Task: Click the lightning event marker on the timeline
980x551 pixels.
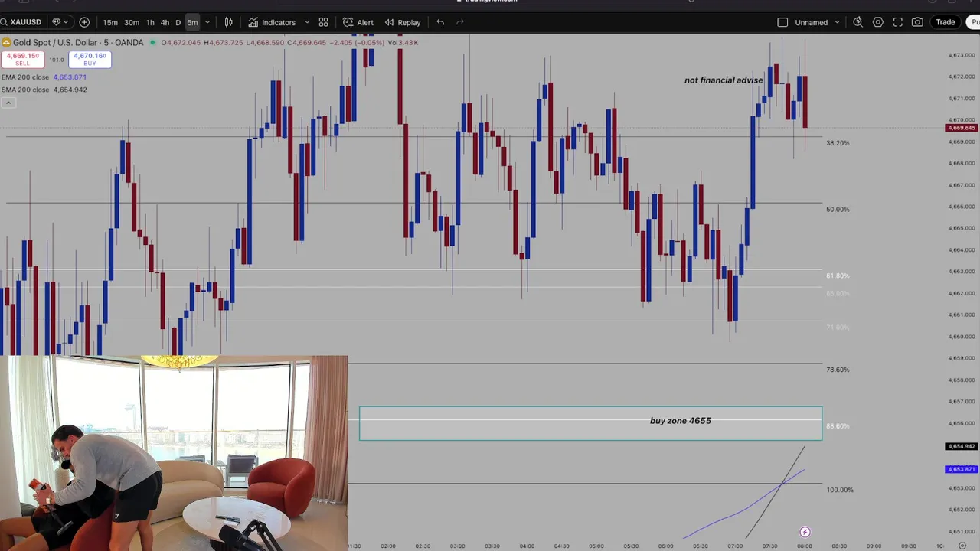Action: click(805, 532)
